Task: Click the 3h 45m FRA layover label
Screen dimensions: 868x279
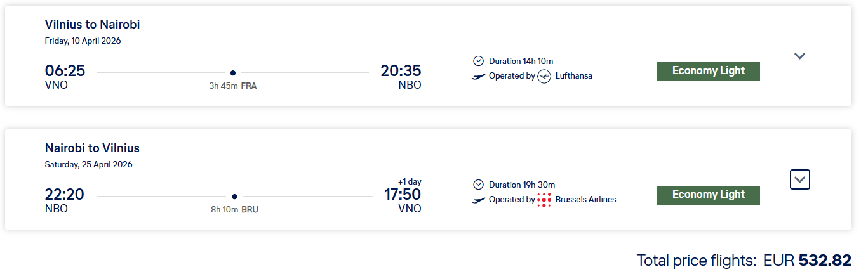Action: click(x=233, y=86)
